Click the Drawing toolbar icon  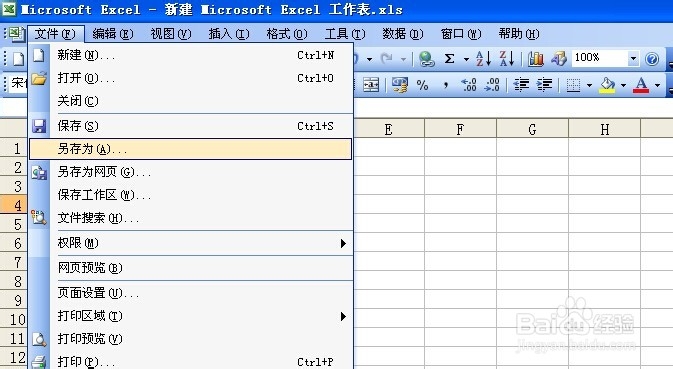[x=559, y=59]
